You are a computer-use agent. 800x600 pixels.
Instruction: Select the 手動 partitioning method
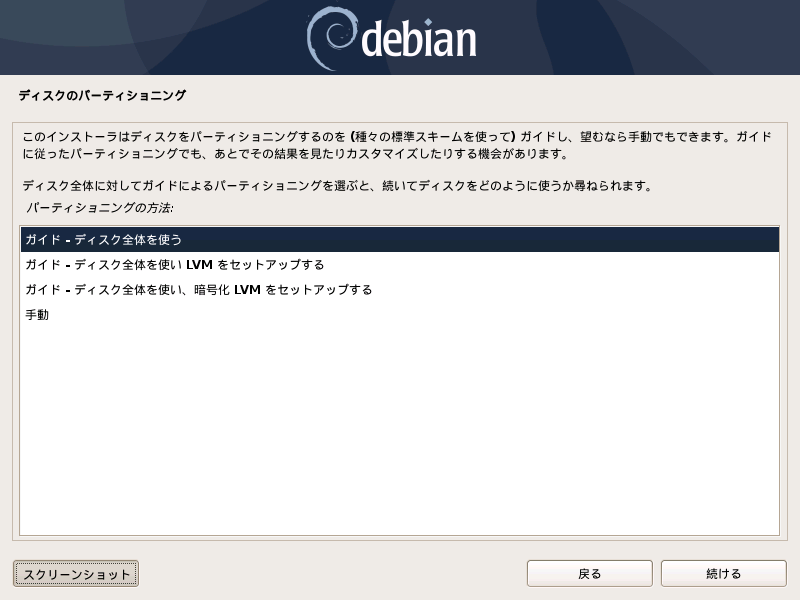[400, 315]
